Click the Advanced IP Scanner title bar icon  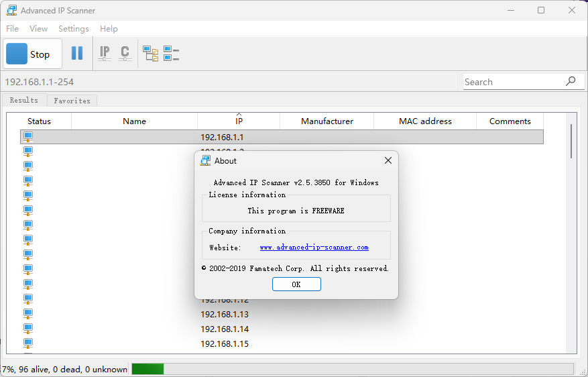pyautogui.click(x=11, y=10)
